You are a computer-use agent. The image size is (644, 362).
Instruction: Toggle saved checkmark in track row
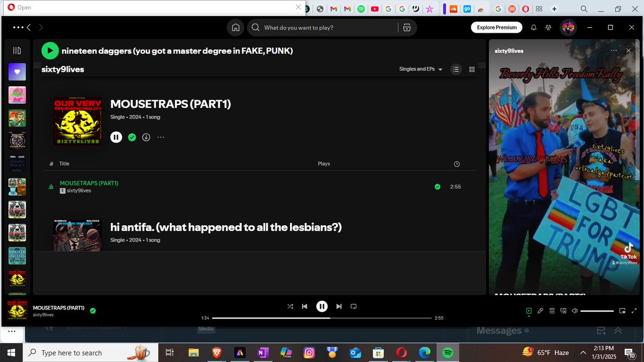(437, 187)
